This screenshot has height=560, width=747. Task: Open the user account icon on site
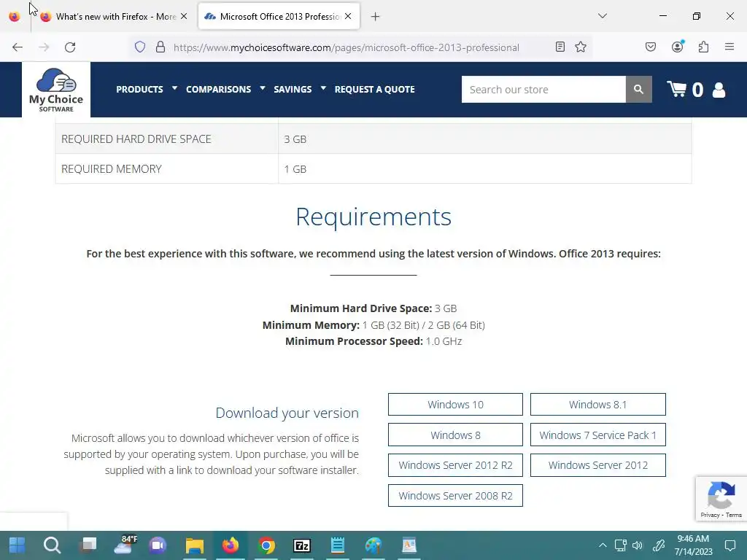tap(719, 90)
